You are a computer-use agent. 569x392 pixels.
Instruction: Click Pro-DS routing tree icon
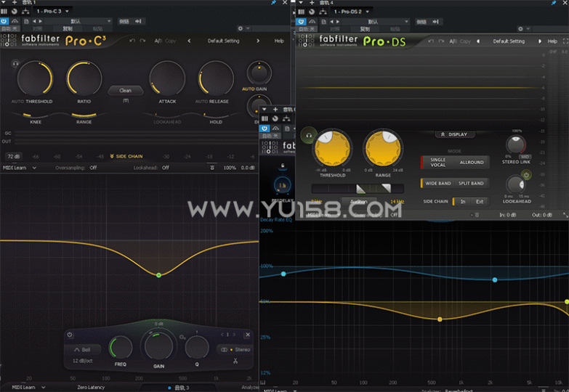(322, 12)
